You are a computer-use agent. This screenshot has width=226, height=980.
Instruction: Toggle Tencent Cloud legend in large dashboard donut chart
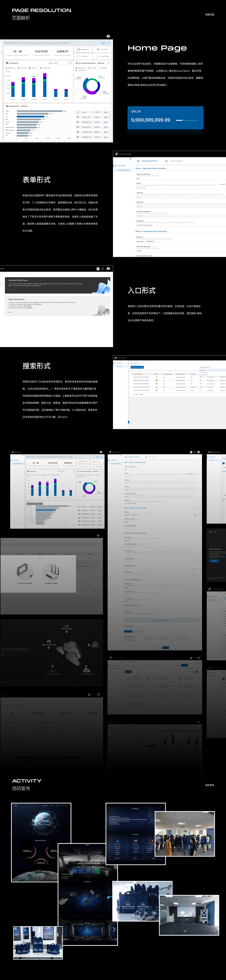(81, 70)
